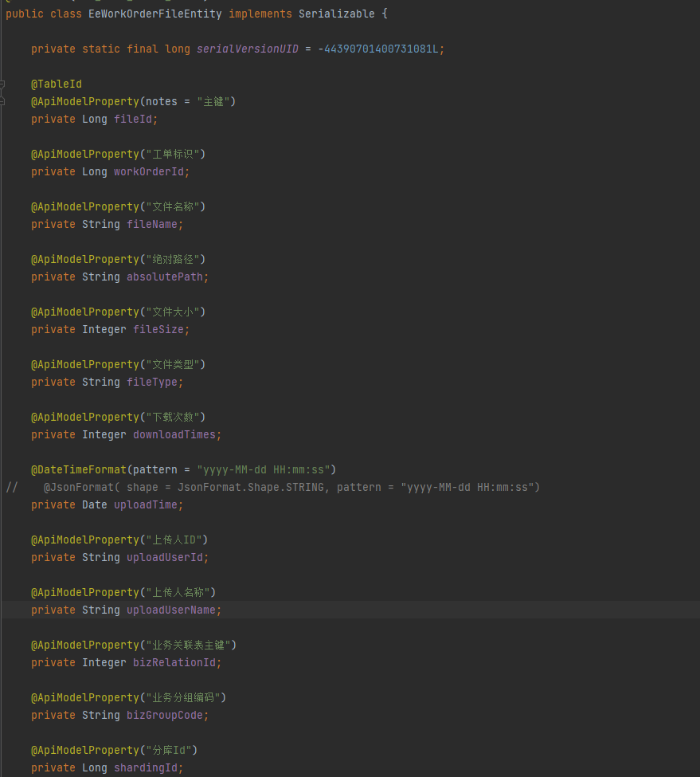The width and height of the screenshot is (700, 777).
Task: Click the fileSize field name
Action: [x=158, y=330]
